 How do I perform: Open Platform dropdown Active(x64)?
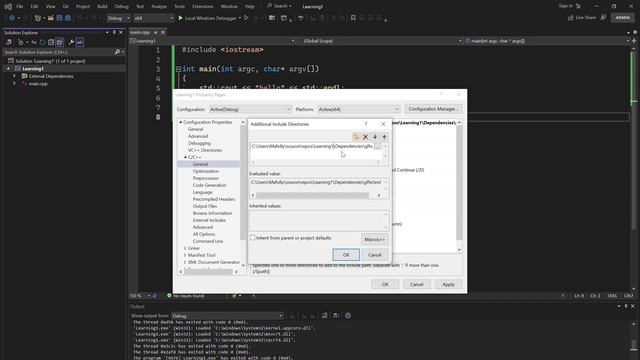coord(359,109)
